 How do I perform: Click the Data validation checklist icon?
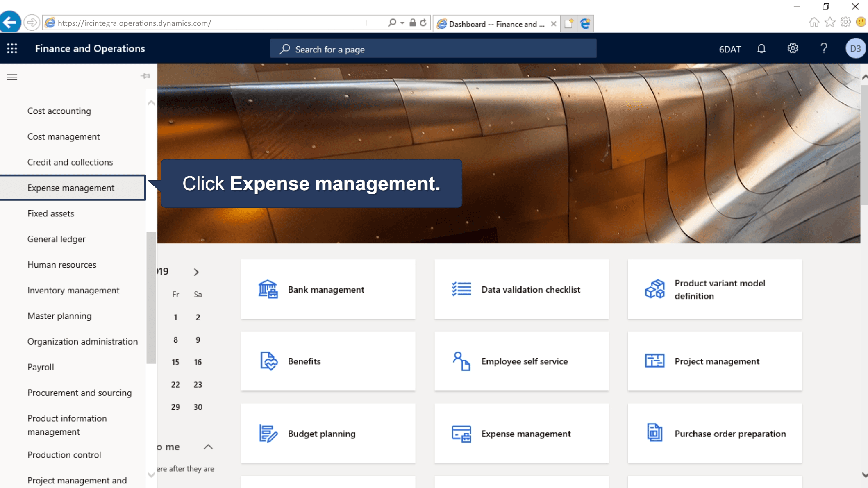(461, 289)
